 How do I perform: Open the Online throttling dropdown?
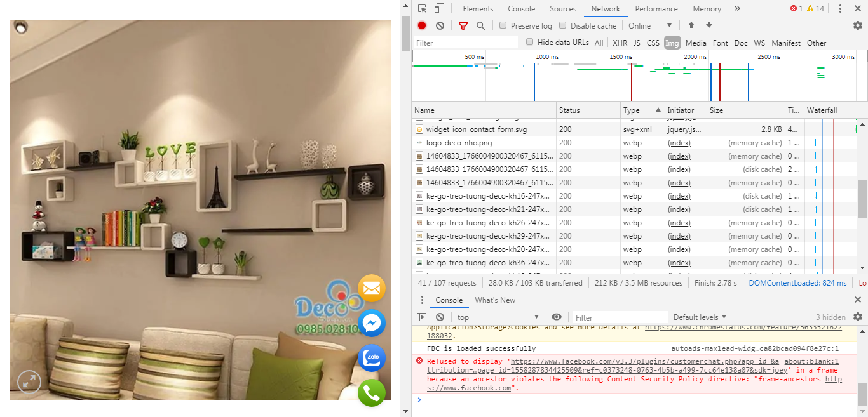pyautogui.click(x=649, y=25)
